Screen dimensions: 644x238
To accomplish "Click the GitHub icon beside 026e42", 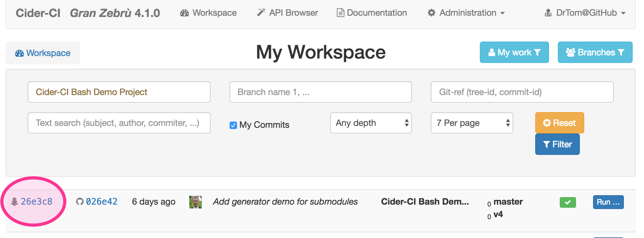I will pyautogui.click(x=80, y=201).
